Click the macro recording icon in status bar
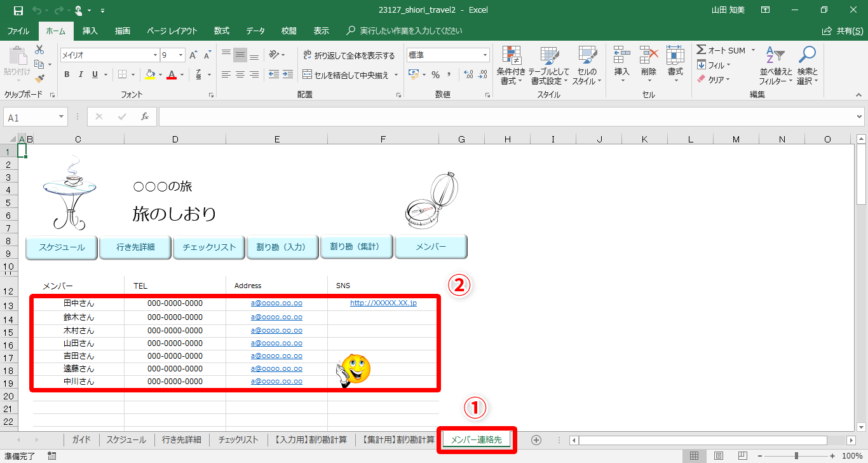Viewport: 868px width, 463px height. tap(52, 456)
